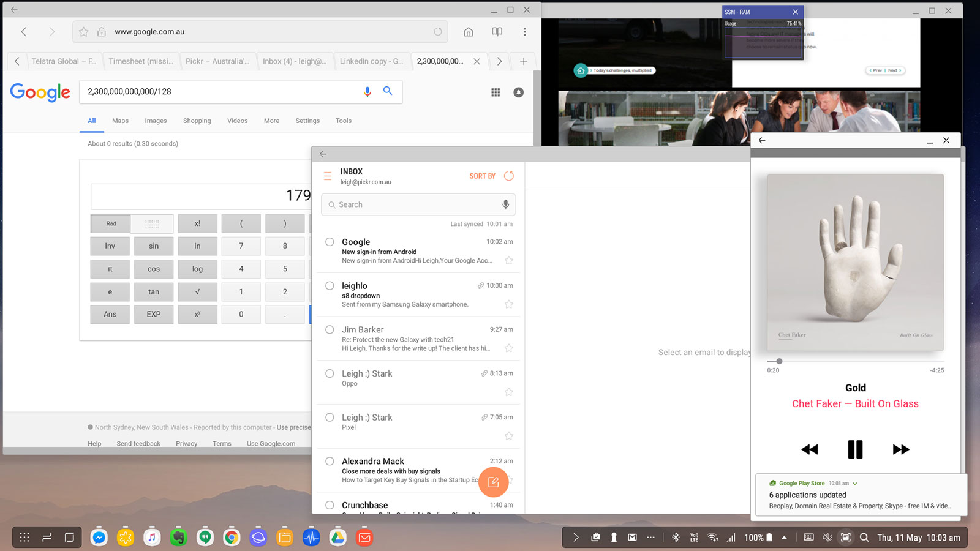Open the browser three-dot overflow menu

tap(524, 32)
